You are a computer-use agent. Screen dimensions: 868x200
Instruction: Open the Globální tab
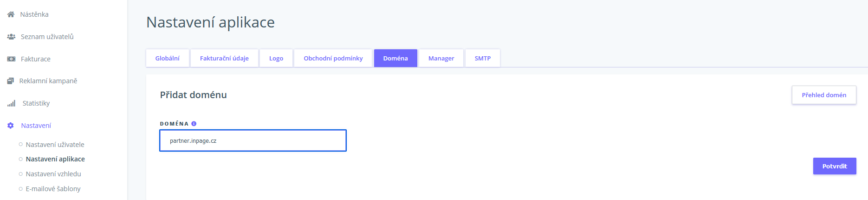tap(167, 58)
